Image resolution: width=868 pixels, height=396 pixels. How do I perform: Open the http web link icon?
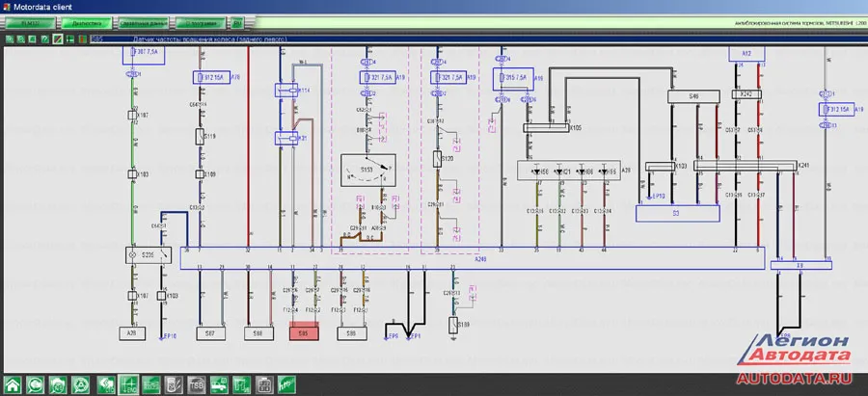pyautogui.click(x=286, y=384)
